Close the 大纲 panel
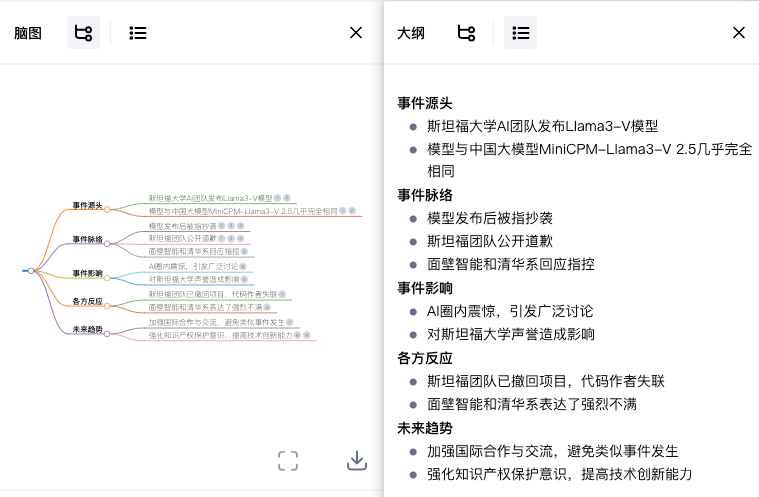Viewport: 759px width, 497px height. pos(739,33)
